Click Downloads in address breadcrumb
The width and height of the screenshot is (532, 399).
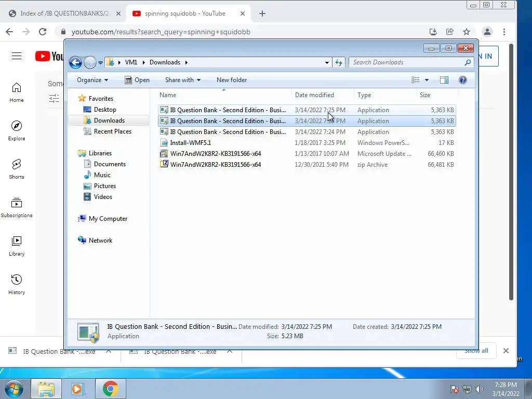[x=165, y=62]
